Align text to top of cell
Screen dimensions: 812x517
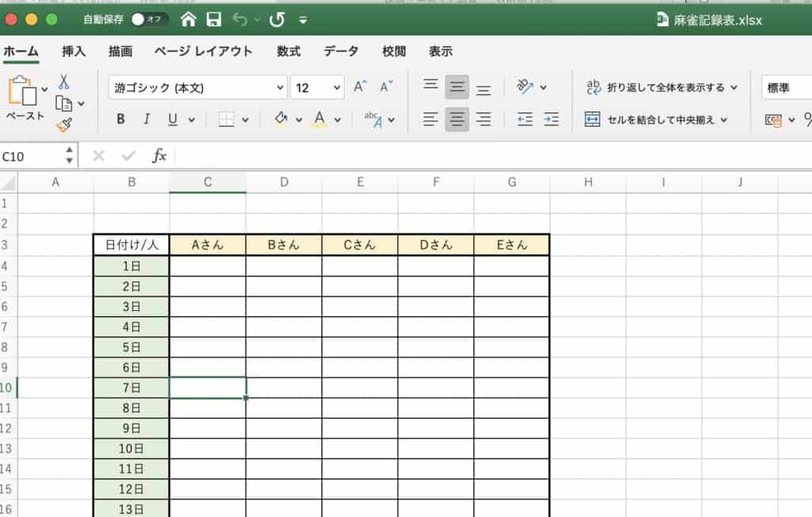click(x=431, y=87)
